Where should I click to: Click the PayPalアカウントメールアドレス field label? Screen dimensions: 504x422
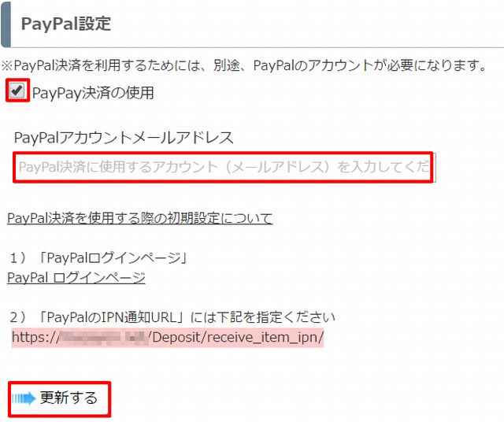124,138
